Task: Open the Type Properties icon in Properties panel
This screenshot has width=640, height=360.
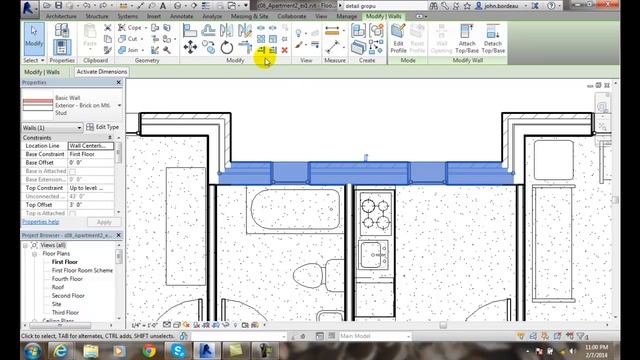Action: 62,30
